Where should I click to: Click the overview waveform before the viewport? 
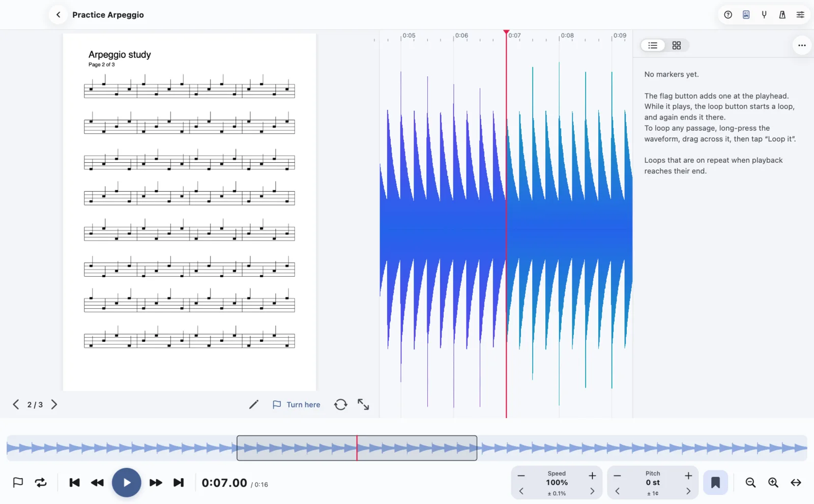pos(121,448)
